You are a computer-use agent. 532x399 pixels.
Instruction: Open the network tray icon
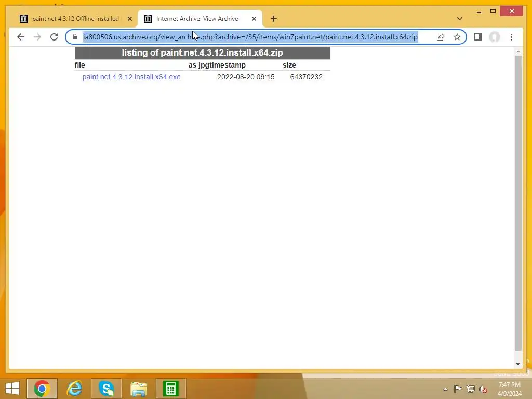pos(471,389)
